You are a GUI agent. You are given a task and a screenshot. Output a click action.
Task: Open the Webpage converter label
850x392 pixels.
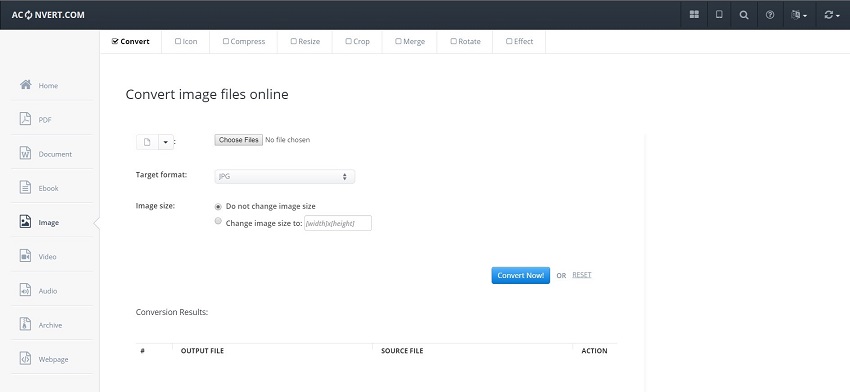(x=53, y=359)
